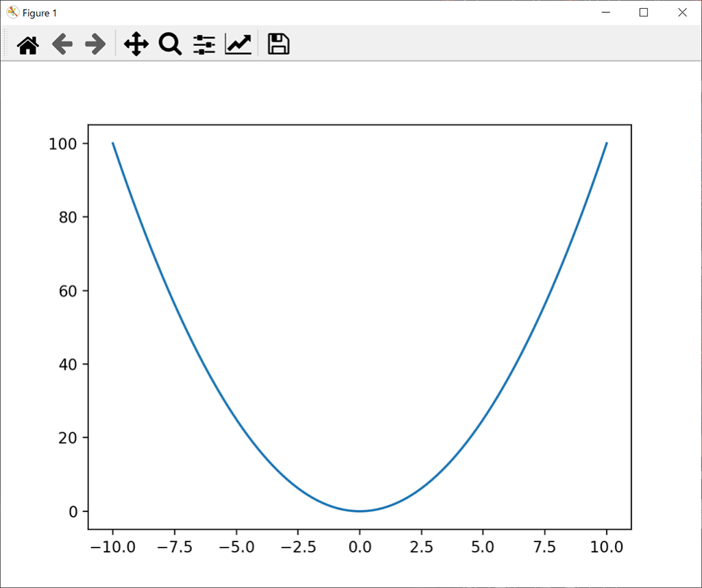The width and height of the screenshot is (702, 588).
Task: Maximize the Figure 1 window
Action: click(644, 12)
